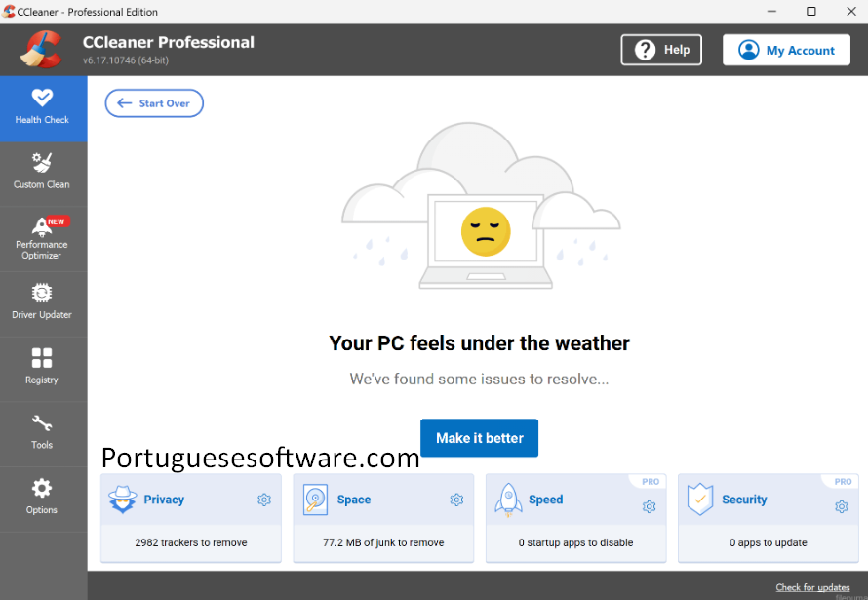Image resolution: width=868 pixels, height=600 pixels.
Task: Click the Privacy spy icon
Action: 122,500
